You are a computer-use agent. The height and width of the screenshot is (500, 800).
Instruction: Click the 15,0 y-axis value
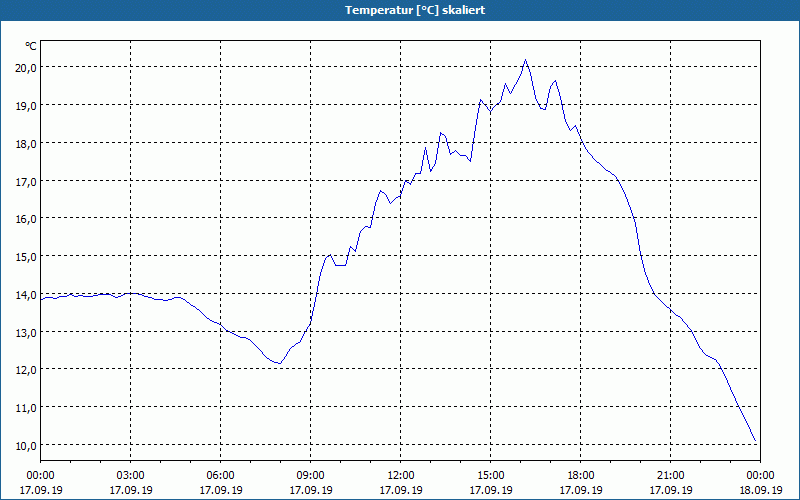click(26, 257)
